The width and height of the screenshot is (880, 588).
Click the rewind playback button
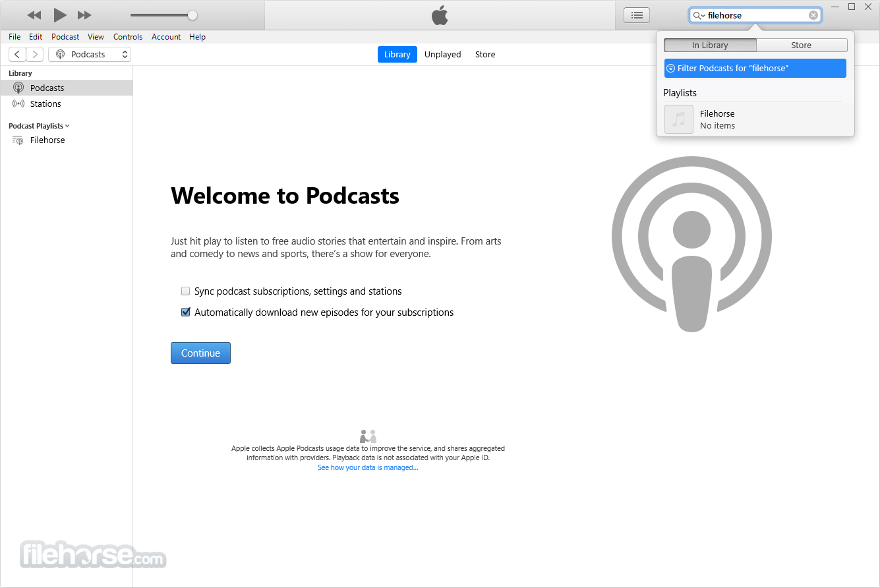[x=34, y=15]
